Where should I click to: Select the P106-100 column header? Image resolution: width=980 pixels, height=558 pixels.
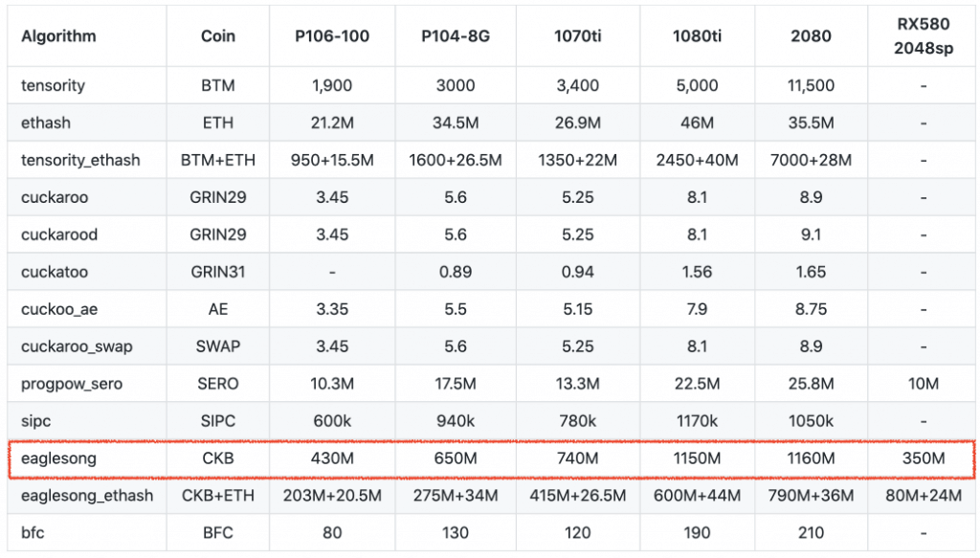(x=332, y=36)
